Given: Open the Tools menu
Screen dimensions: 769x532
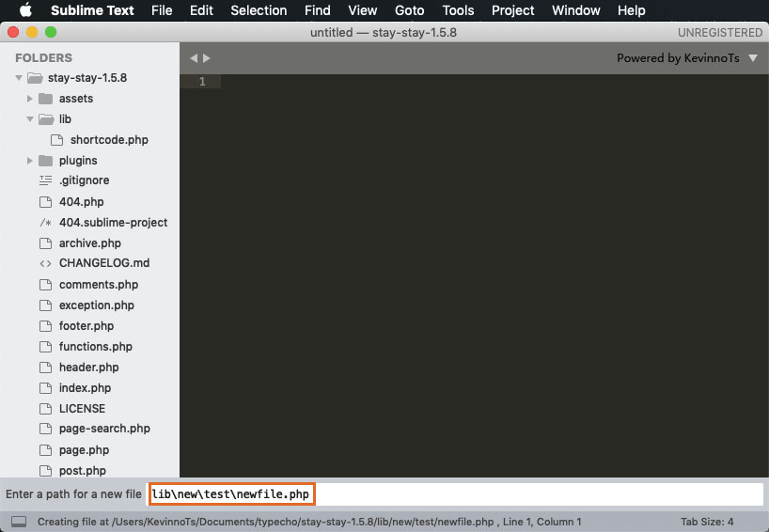Looking at the screenshot, I should coord(458,10).
